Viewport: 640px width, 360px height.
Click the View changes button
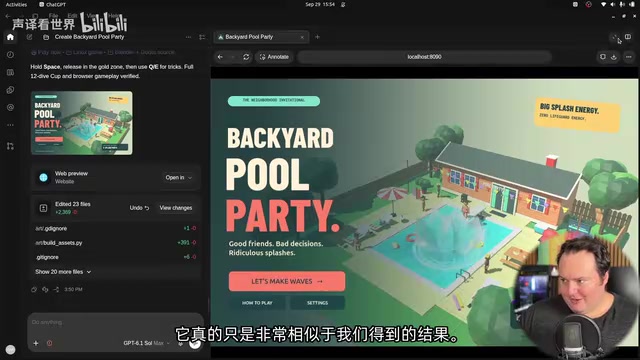click(176, 208)
